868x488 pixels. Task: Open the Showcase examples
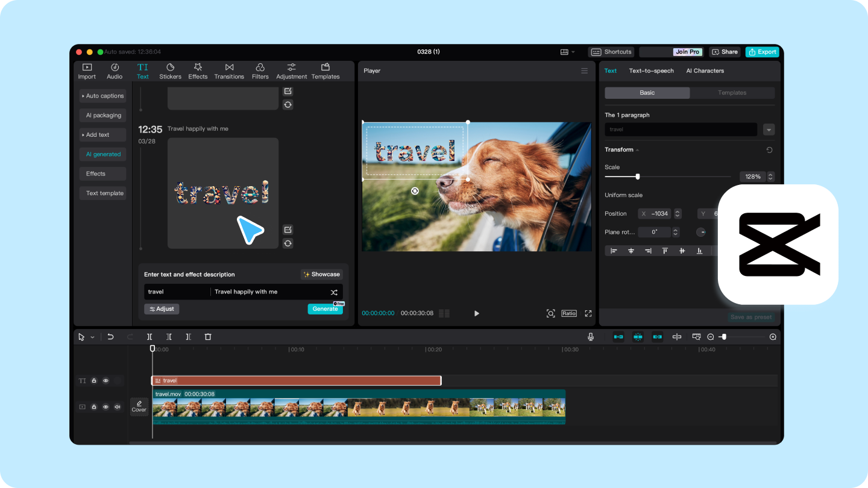pos(322,275)
